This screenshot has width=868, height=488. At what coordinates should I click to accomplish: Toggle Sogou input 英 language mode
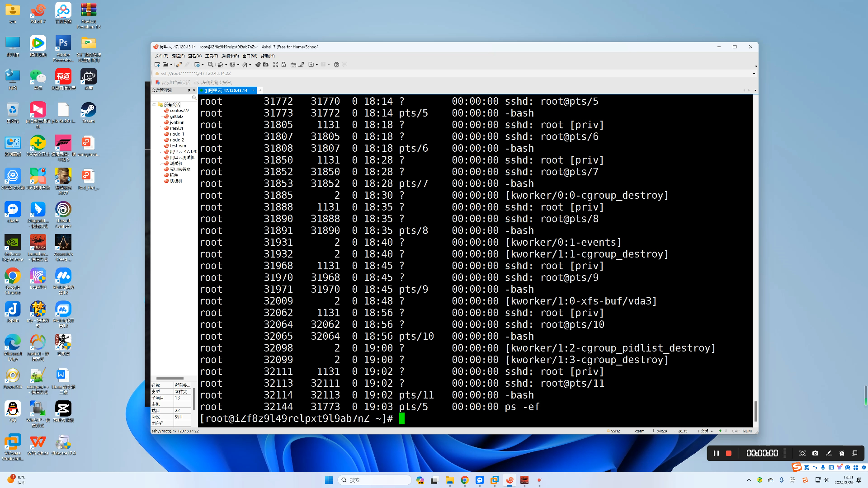pyautogui.click(x=807, y=467)
